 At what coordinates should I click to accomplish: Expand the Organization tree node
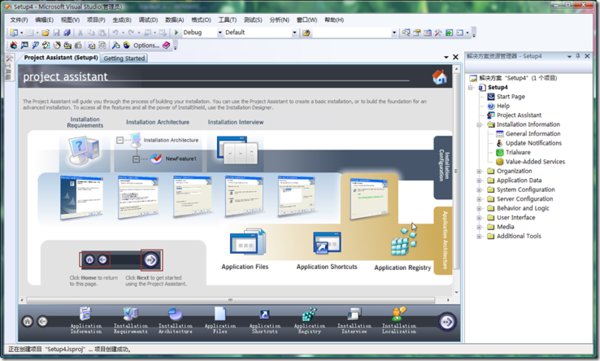pyautogui.click(x=479, y=171)
